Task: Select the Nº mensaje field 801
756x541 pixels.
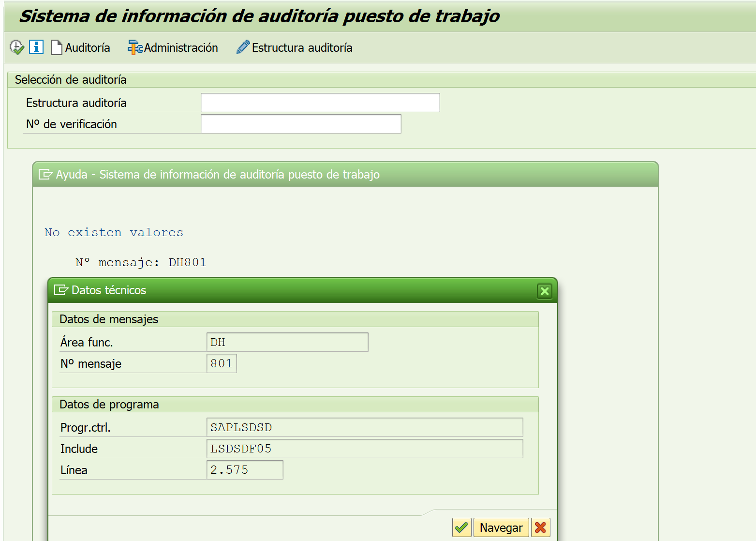Action: (222, 363)
